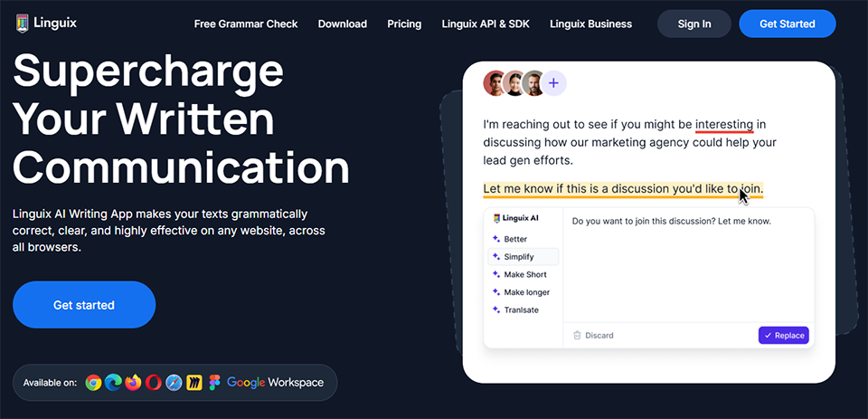Click the Safari browser icon
Viewport: 868px width, 419px height.
174,383
